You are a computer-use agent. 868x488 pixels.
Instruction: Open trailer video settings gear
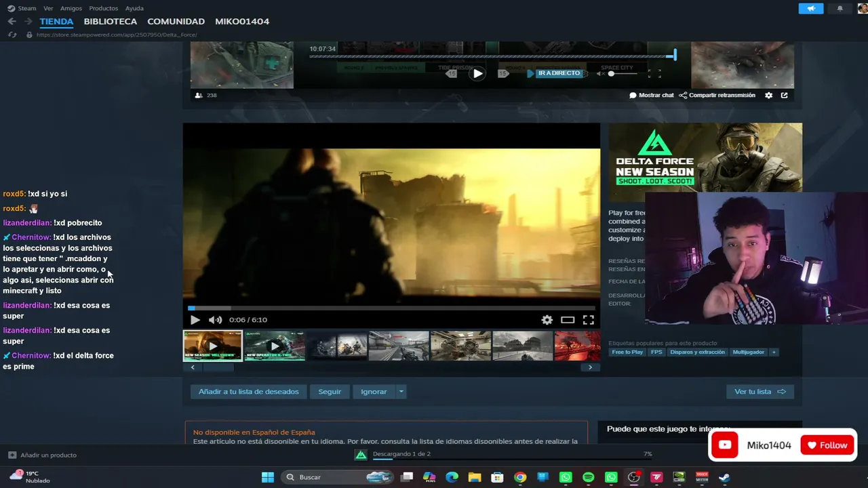tap(547, 320)
